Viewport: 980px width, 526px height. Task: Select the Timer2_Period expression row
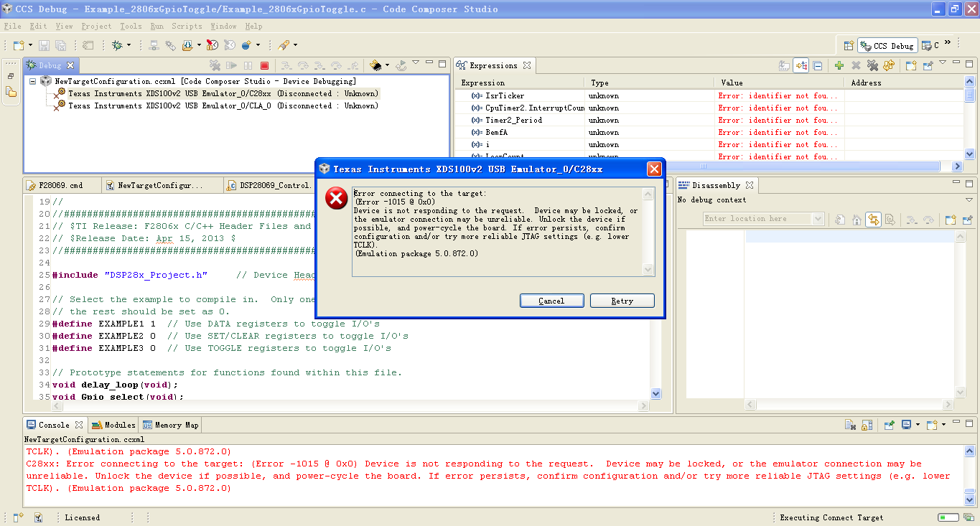point(709,120)
